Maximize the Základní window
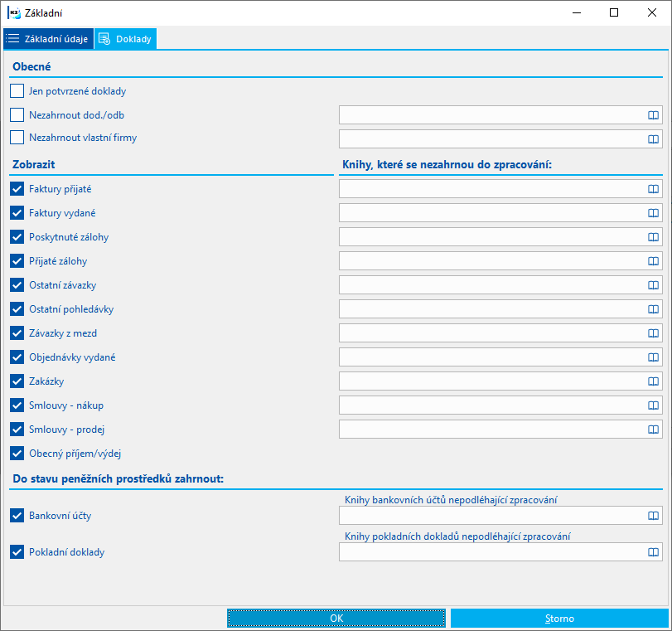Viewport: 672px width, 631px height. 614,13
